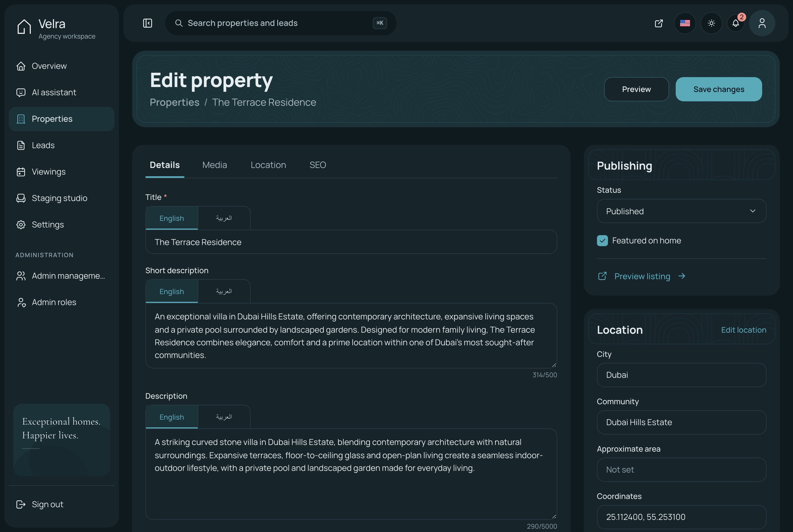The image size is (793, 532).
Task: Select English tab for the Description field
Action: (x=172, y=417)
